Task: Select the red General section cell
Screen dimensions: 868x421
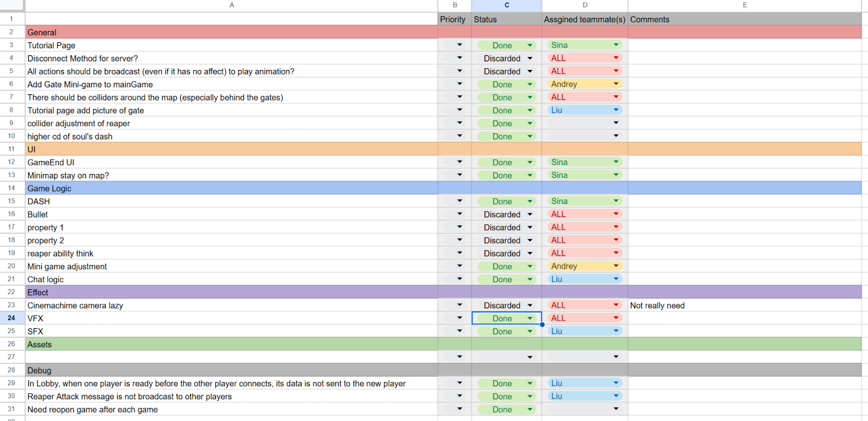Action: coord(232,33)
